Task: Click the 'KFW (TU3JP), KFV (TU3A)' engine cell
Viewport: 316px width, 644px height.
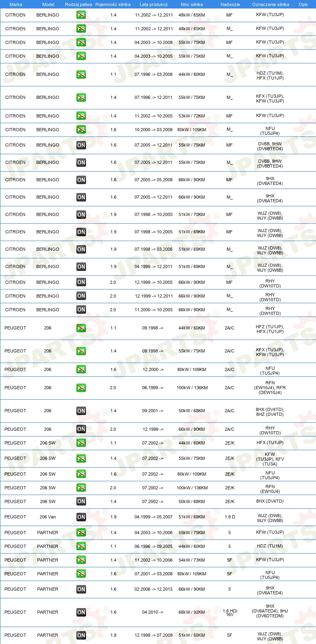Action: click(270, 459)
